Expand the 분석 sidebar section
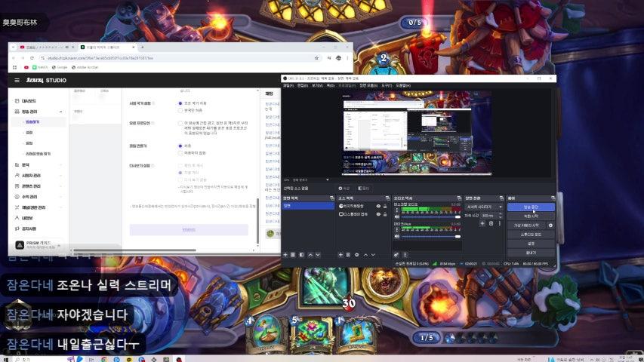Screen dimensions: 644x362 tap(61, 165)
